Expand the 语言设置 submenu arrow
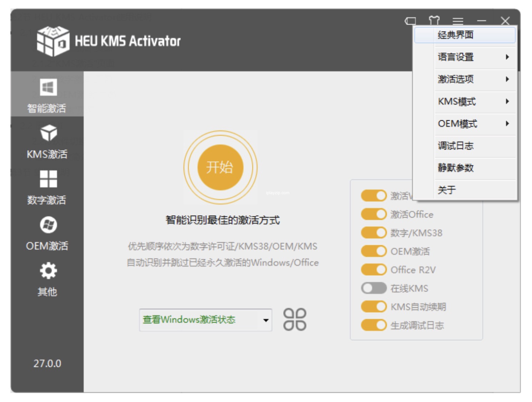The image size is (532, 402). 507,57
